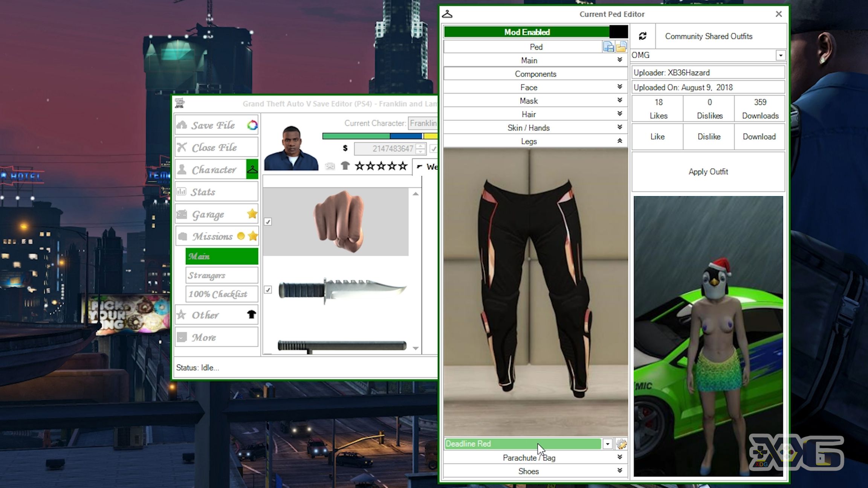Screen dimensions: 868x488
Task: Toggle the checkbox beside money value
Action: pyautogui.click(x=433, y=149)
